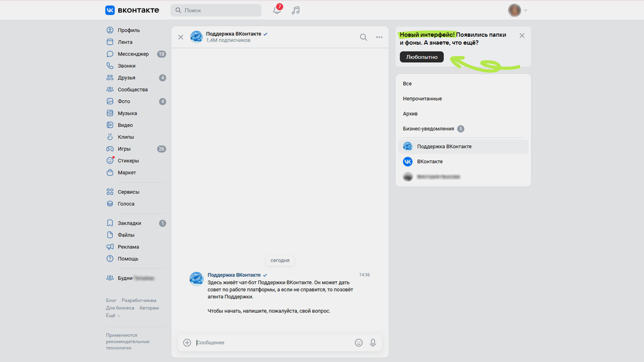Select the ВКонтакте conversation in chat list

click(x=429, y=161)
